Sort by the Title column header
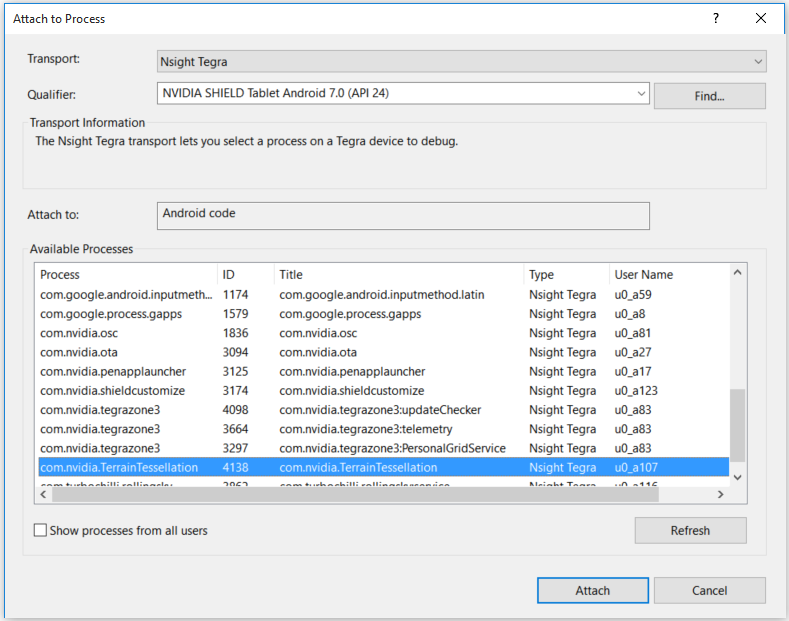Viewport: 789px width, 621px height. [400, 275]
